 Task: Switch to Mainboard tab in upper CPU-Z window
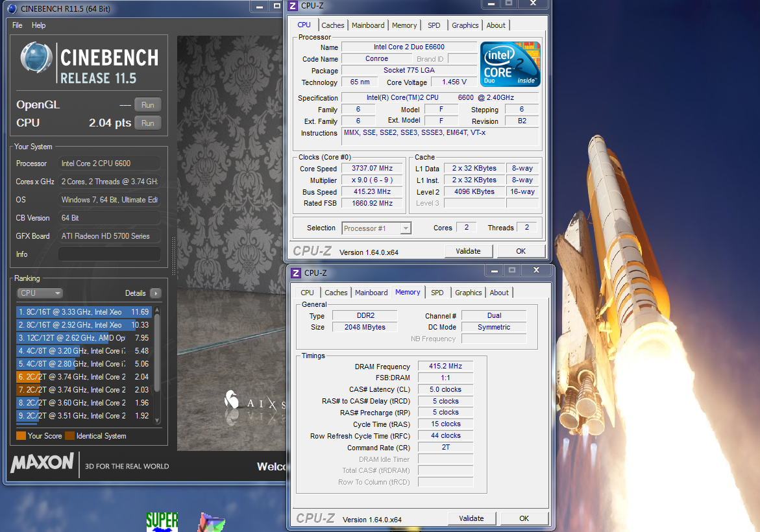click(x=368, y=25)
